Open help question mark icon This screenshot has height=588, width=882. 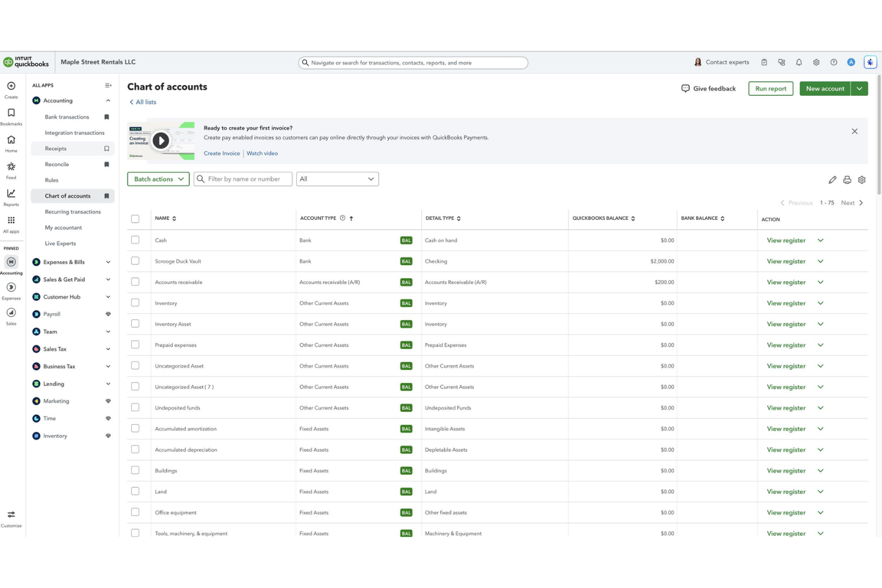[833, 62]
